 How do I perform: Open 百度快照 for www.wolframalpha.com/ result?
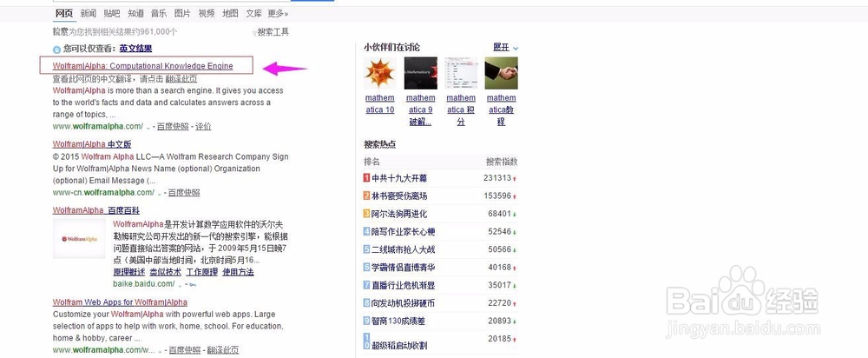173,126
